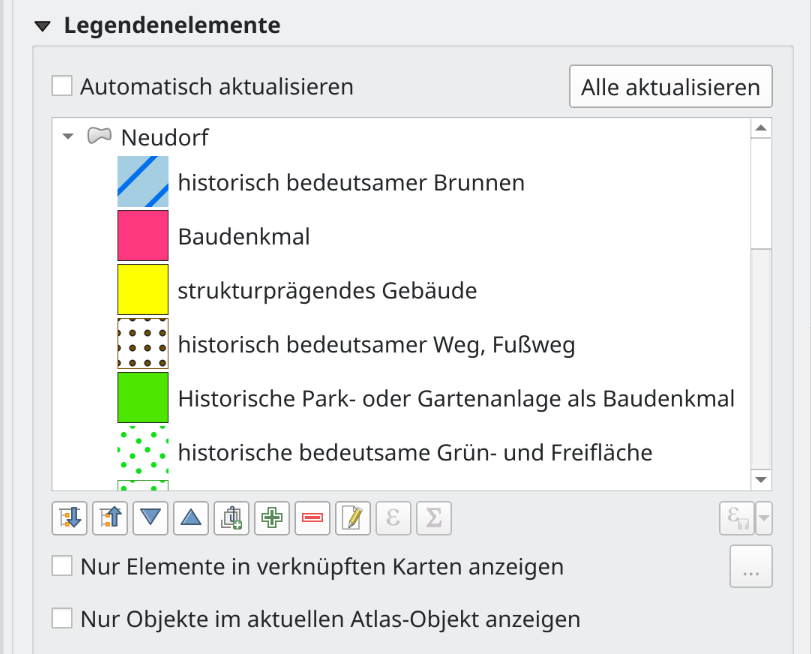
Task: Click the Alle aktualisieren button
Action: tap(670, 87)
